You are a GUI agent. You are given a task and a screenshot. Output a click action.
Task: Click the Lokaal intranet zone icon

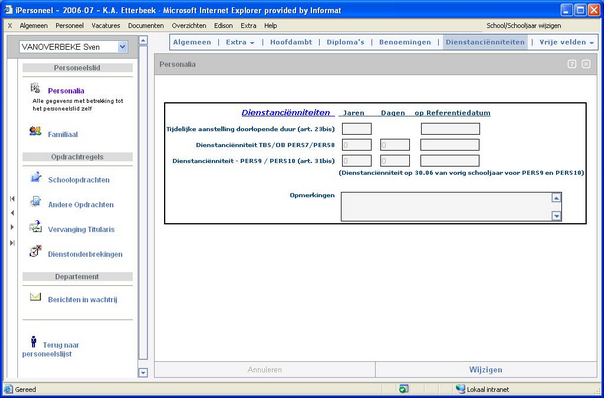(460, 389)
